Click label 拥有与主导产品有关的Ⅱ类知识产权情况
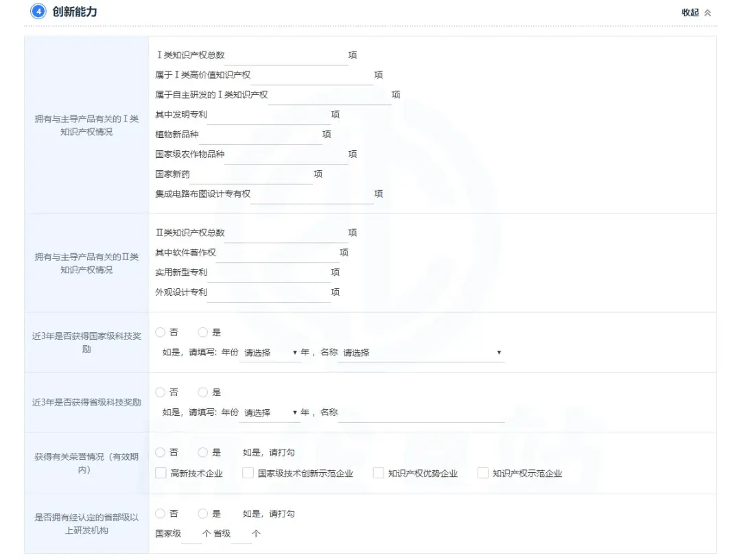This screenshot has width=741, height=560. coord(86,264)
